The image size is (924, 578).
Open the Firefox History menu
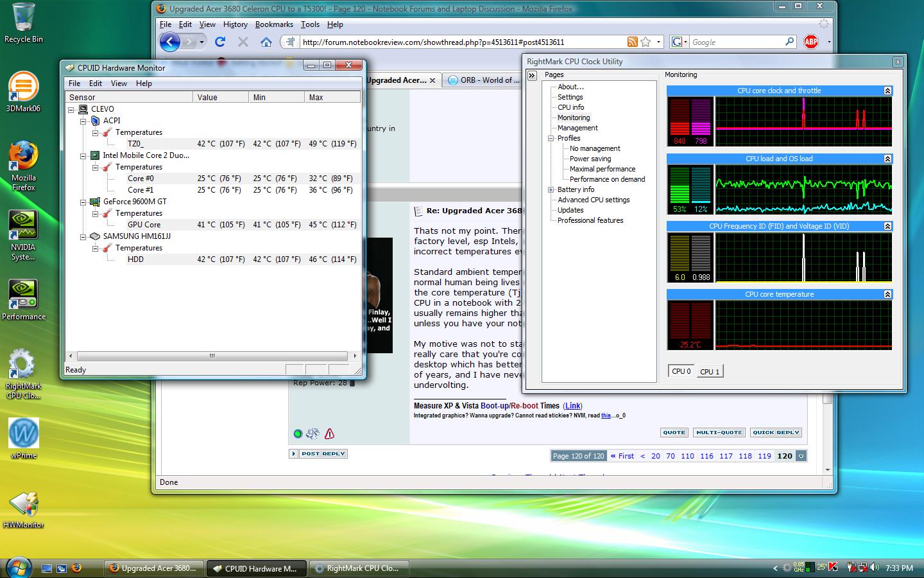[235, 24]
